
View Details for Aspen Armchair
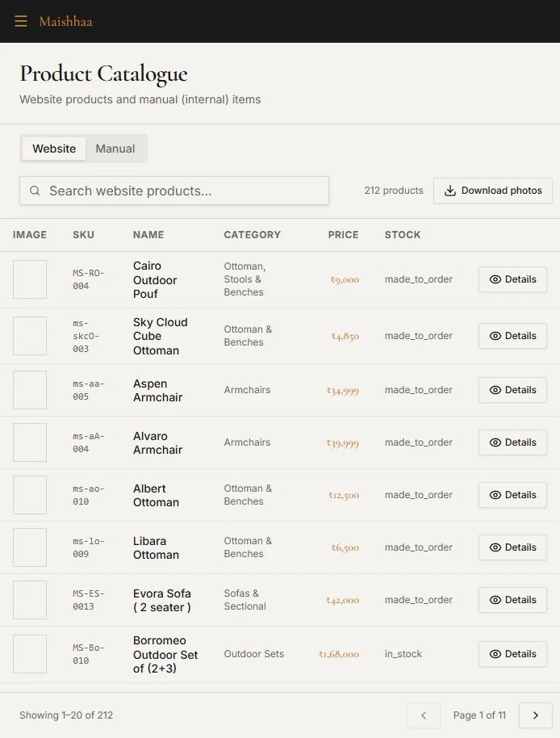[x=512, y=390]
